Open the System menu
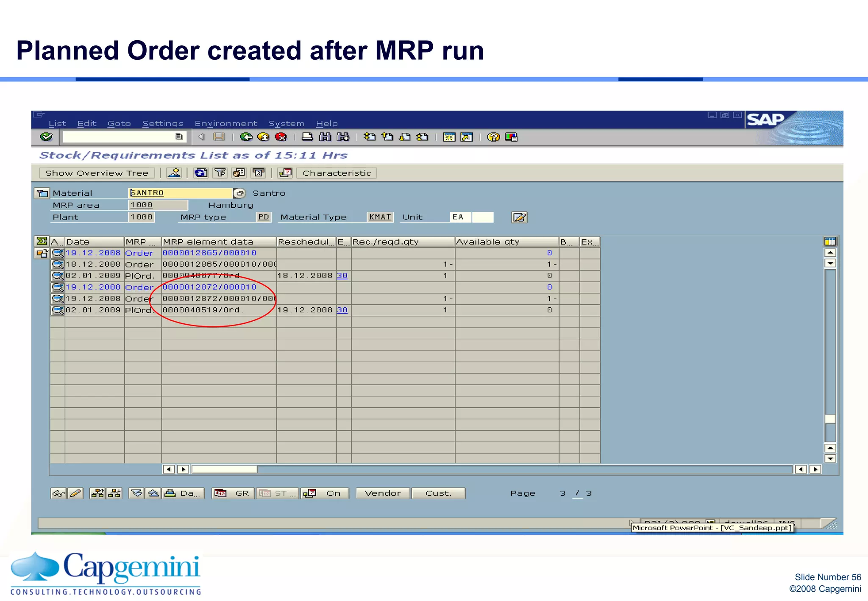The width and height of the screenshot is (868, 601). click(x=287, y=123)
